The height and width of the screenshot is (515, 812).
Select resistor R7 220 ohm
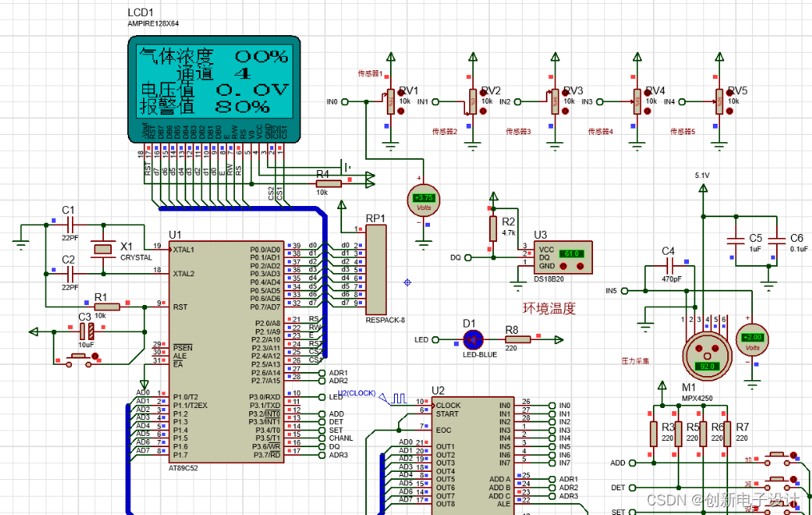pyautogui.click(x=727, y=434)
